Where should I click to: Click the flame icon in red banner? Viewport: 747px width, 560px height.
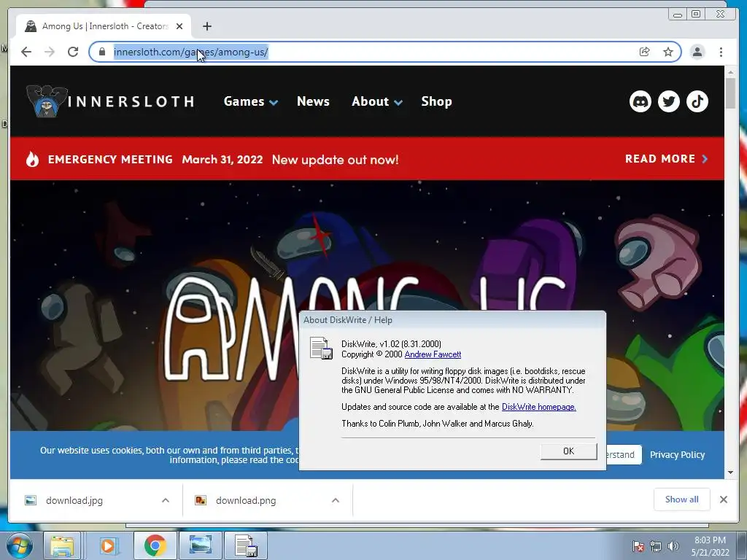(x=32, y=159)
